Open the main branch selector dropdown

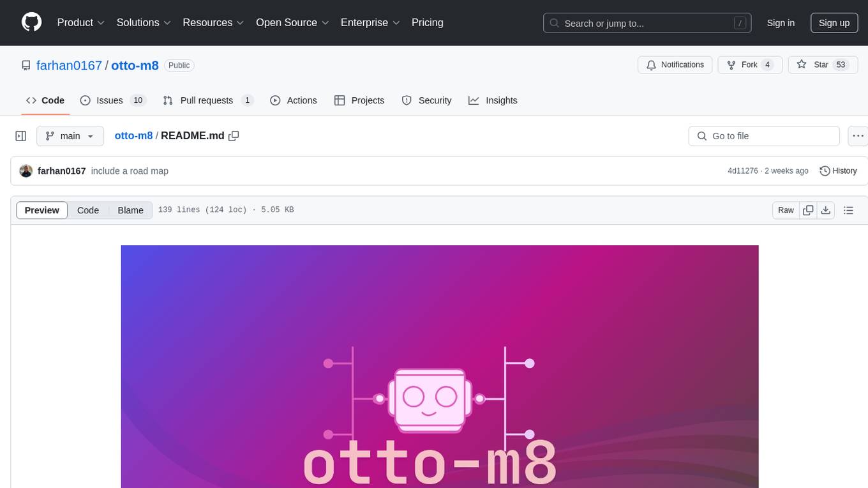tap(70, 136)
